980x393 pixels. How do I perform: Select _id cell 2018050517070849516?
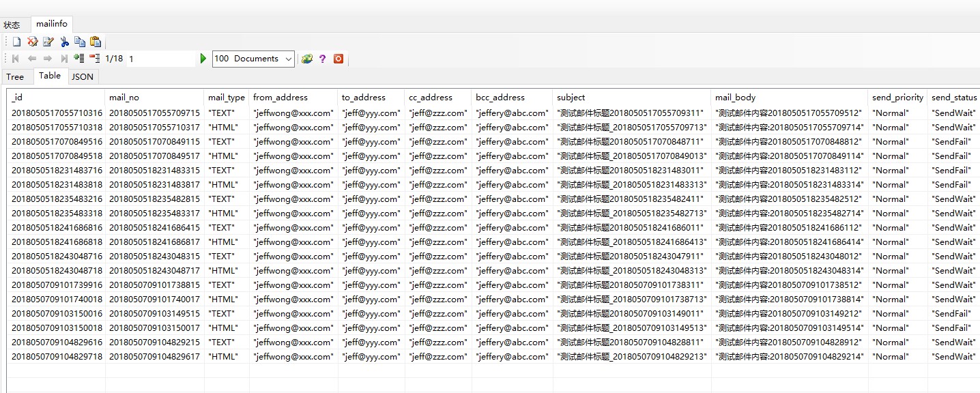tap(57, 142)
